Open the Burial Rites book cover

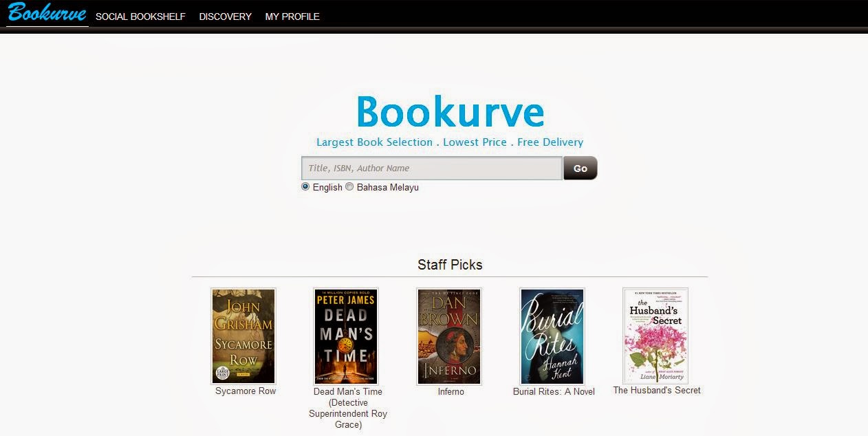click(x=552, y=336)
